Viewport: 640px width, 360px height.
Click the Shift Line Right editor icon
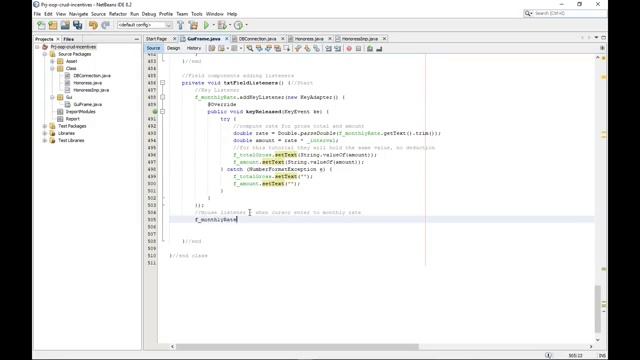tap(338, 49)
